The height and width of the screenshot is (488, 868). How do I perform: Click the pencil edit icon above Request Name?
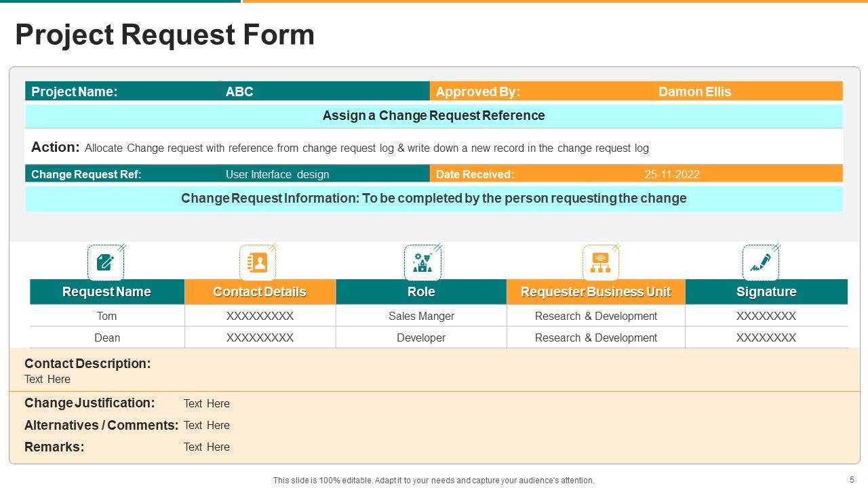106,262
